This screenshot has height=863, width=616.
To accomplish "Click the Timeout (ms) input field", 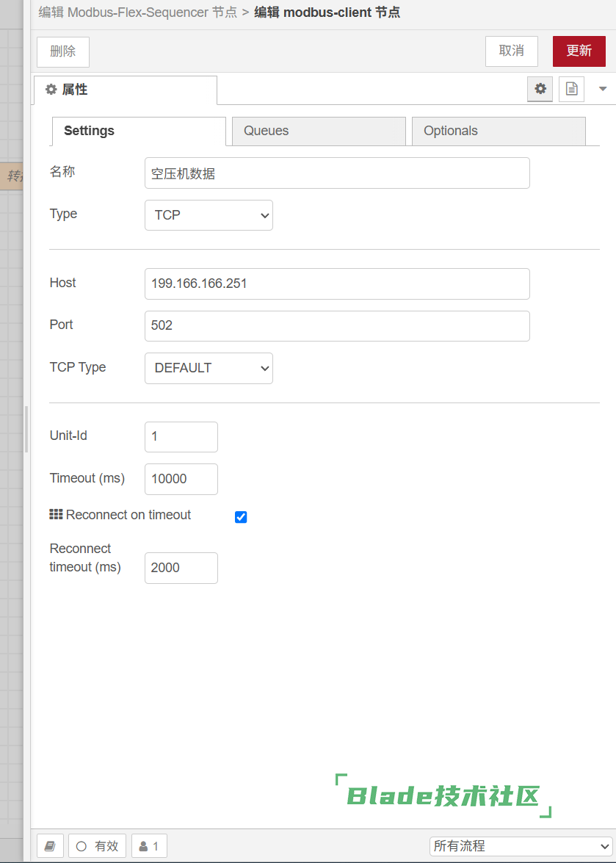I will pos(181,479).
